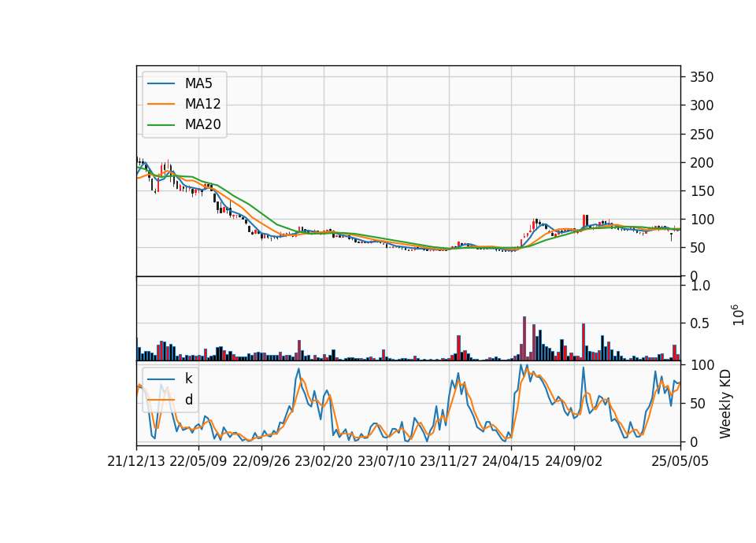Click the 24/04/15 date tick label
Viewport: 756px width, 543px height.
[511, 461]
